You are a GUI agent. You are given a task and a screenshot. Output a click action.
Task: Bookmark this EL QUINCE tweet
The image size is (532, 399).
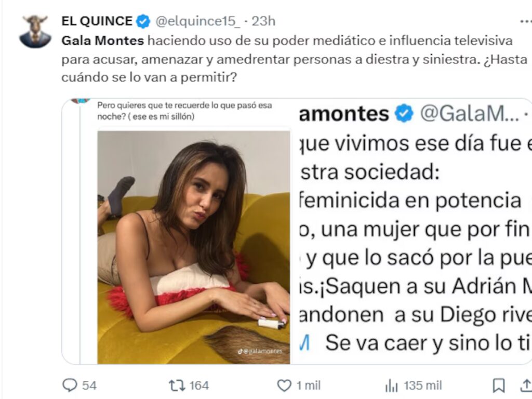tap(498, 385)
